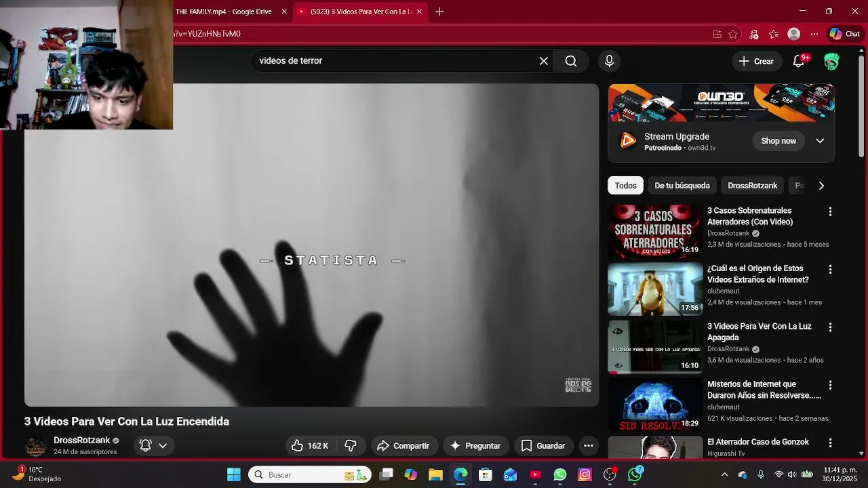The height and width of the screenshot is (488, 868).
Task: Dislike the video with thumbs down
Action: tap(351, 445)
